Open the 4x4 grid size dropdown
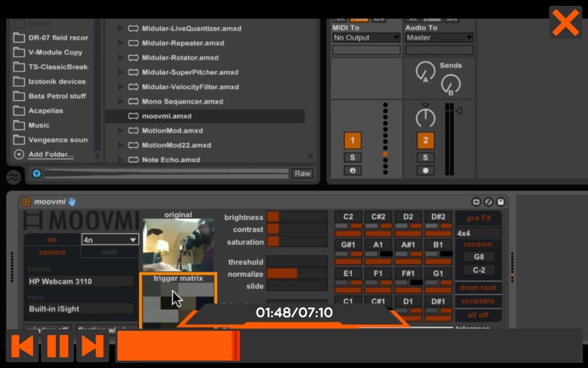Screen dimensions: 588x368 click(x=478, y=233)
